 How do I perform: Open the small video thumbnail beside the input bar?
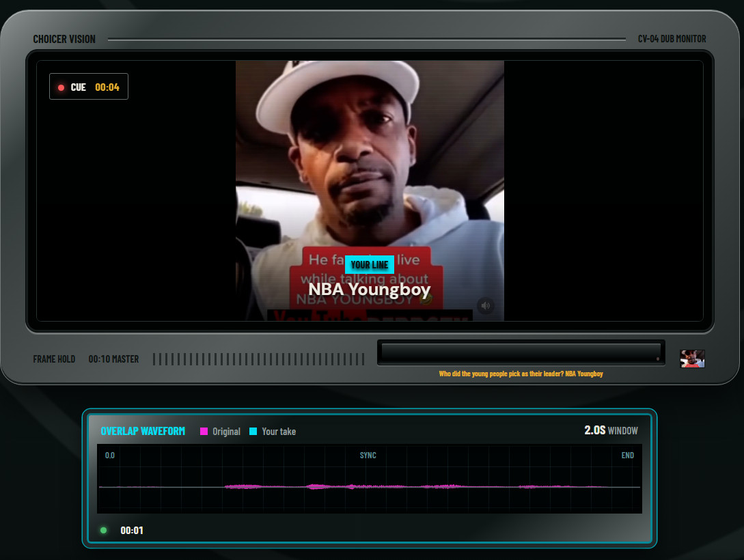[x=692, y=359]
